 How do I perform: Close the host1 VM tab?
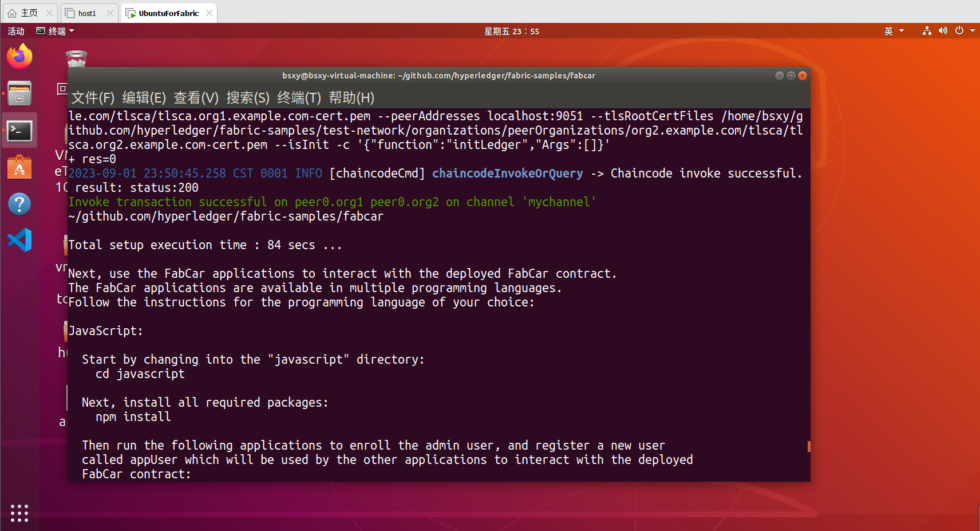coord(110,13)
